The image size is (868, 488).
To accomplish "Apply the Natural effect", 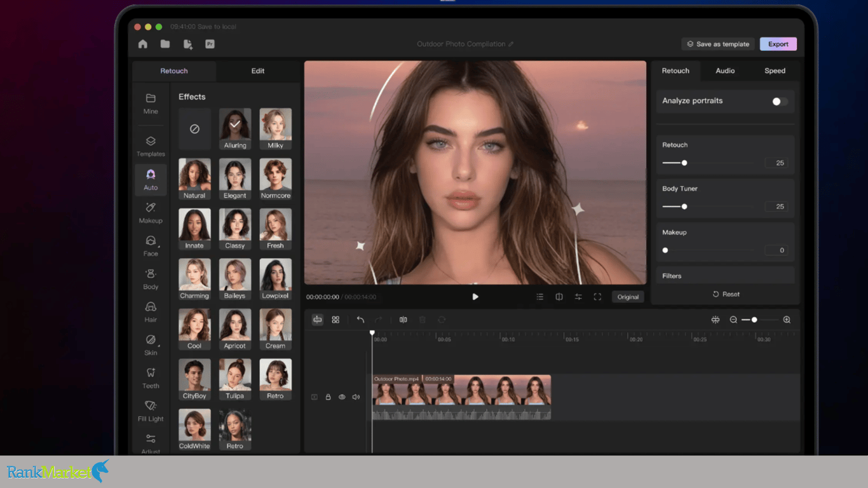I will click(x=194, y=179).
